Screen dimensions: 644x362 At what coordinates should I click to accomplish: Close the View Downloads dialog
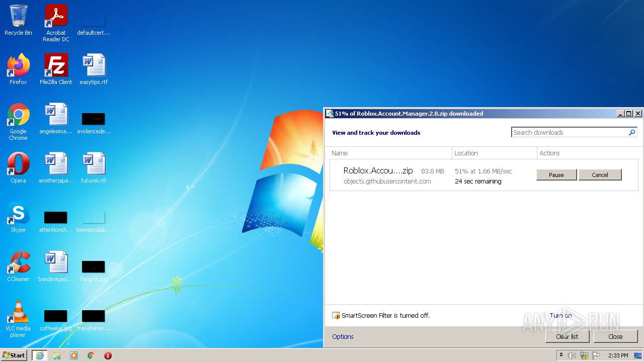click(x=615, y=336)
